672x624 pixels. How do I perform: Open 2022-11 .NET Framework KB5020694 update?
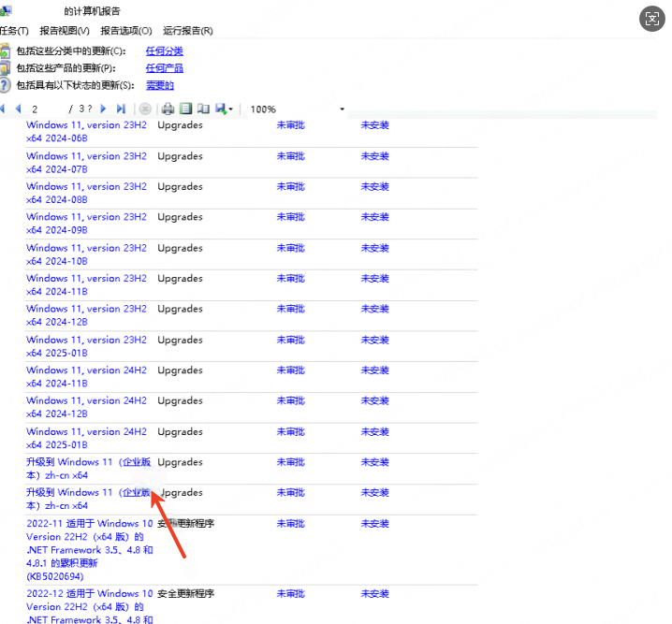point(90,550)
